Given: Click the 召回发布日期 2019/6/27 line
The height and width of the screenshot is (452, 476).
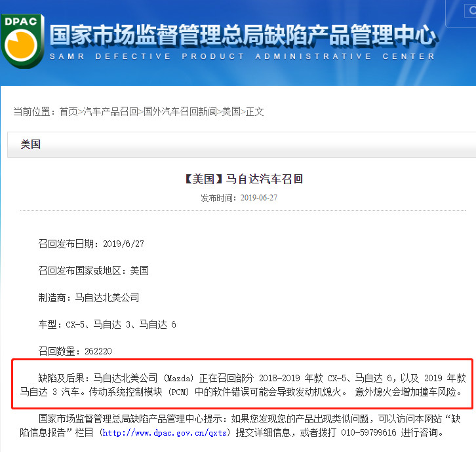Looking at the screenshot, I should (91, 244).
